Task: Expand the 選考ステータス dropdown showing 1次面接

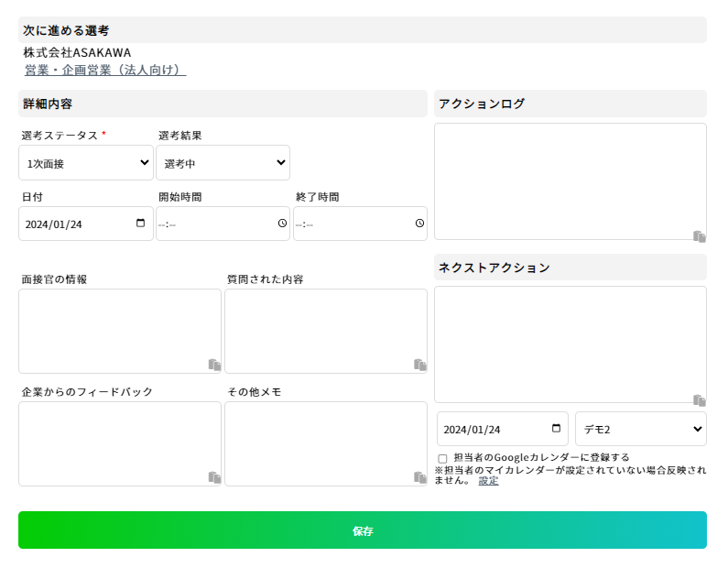Action: 86,162
